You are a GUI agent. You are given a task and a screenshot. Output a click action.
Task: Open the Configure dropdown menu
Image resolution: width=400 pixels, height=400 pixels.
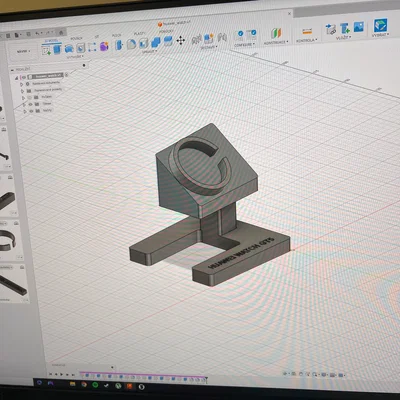click(245, 44)
